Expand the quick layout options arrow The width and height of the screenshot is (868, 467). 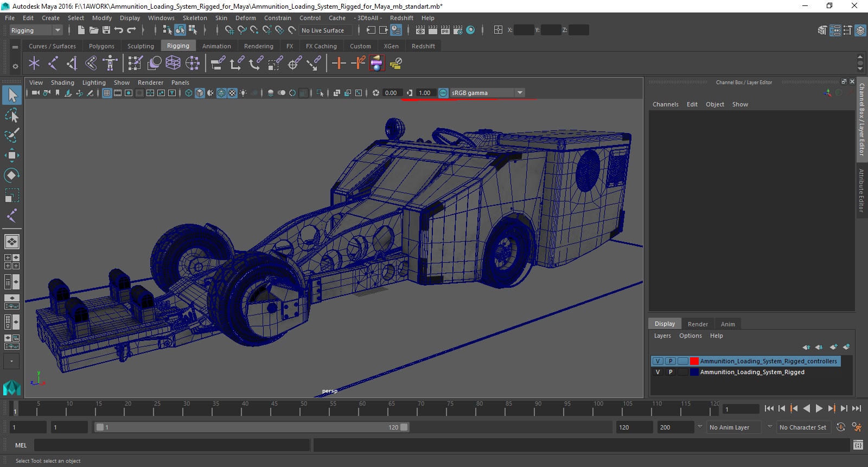11,361
